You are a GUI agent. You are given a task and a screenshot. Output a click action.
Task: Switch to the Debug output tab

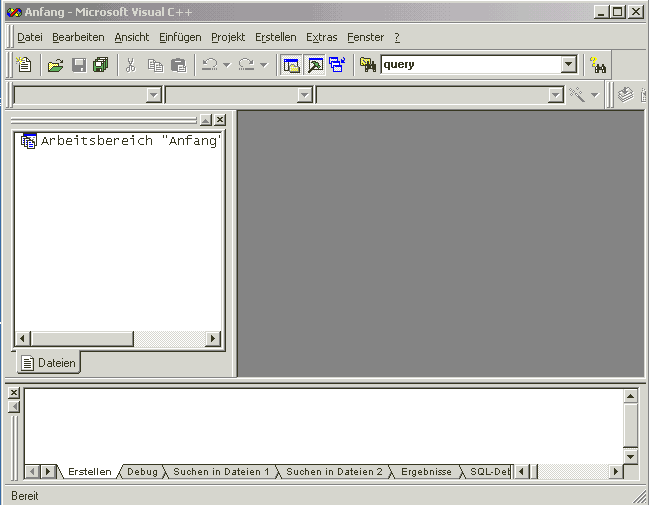(142, 471)
